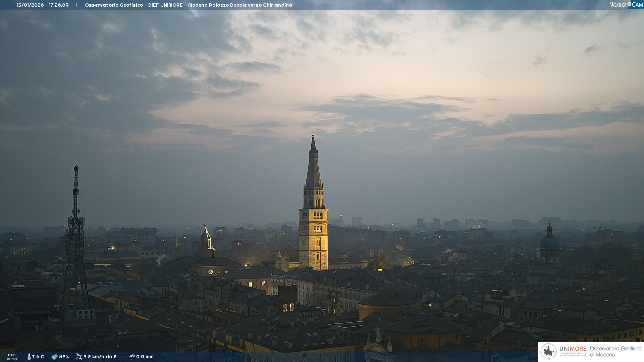Viewport: 644px width, 362px height.
Task: Click the thermometer temperature icon
Action: pyautogui.click(x=29, y=357)
